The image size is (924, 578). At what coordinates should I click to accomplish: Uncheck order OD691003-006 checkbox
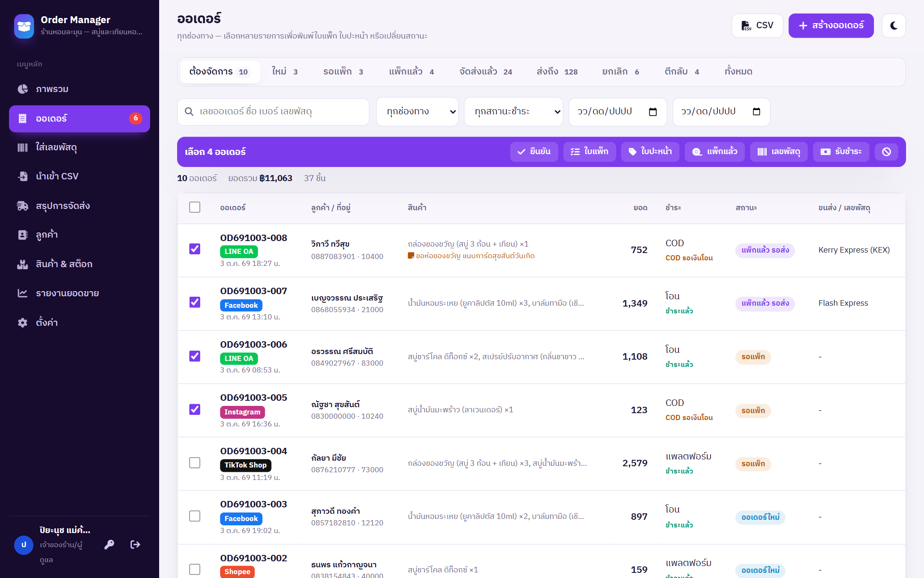195,356
